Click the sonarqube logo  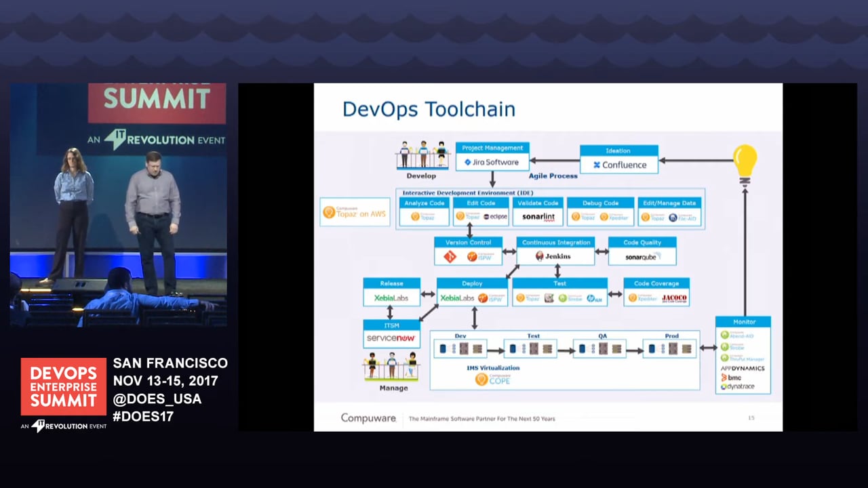(644, 257)
